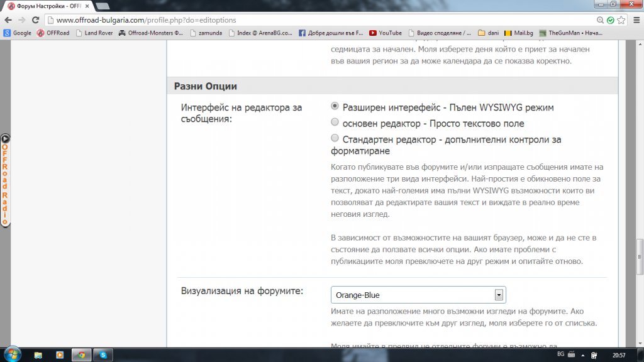Open the TheGunMan bookmark
This screenshot has height=362, width=644.
point(571,33)
